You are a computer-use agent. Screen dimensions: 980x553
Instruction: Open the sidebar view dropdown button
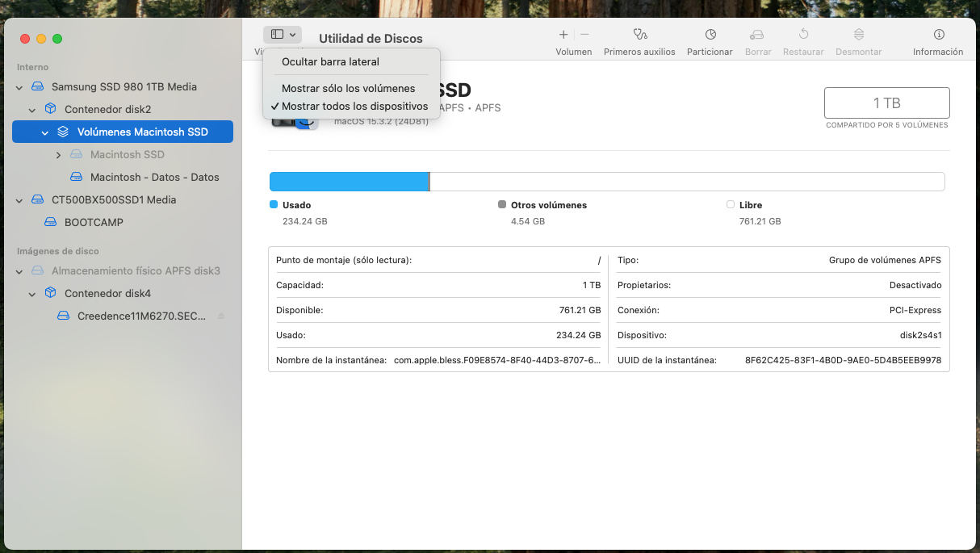click(282, 35)
